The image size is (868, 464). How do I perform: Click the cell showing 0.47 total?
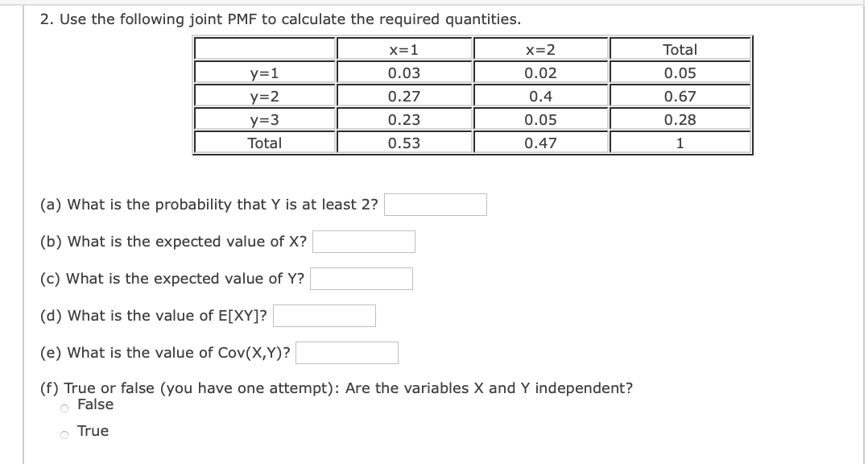pyautogui.click(x=541, y=142)
